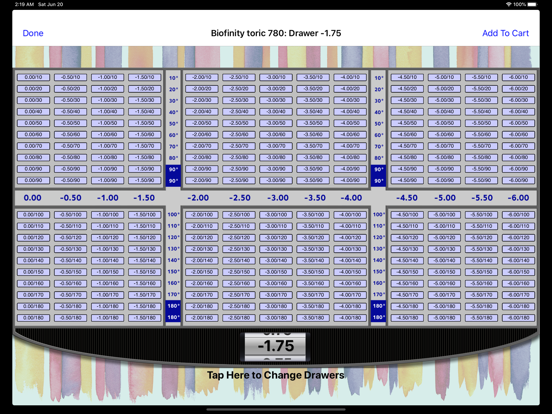552x414 pixels.
Task: Select lens label -1.50/130
Action: tap(144, 249)
